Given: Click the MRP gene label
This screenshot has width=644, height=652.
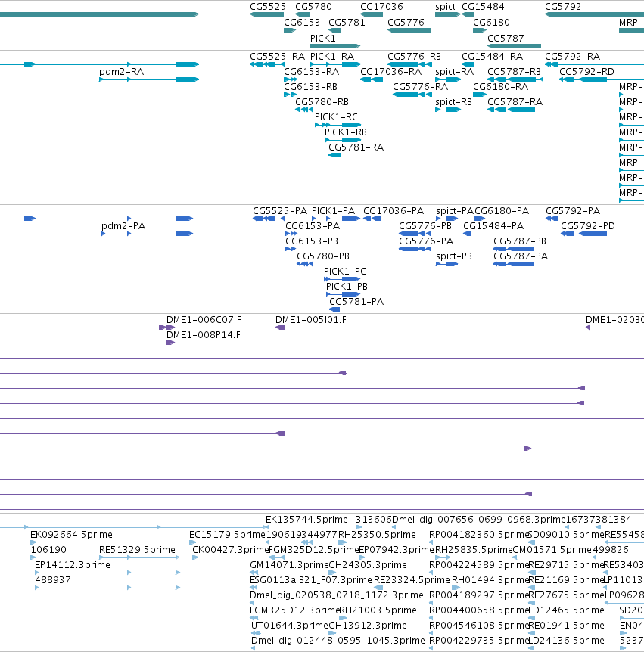Looking at the screenshot, I should pos(628,23).
